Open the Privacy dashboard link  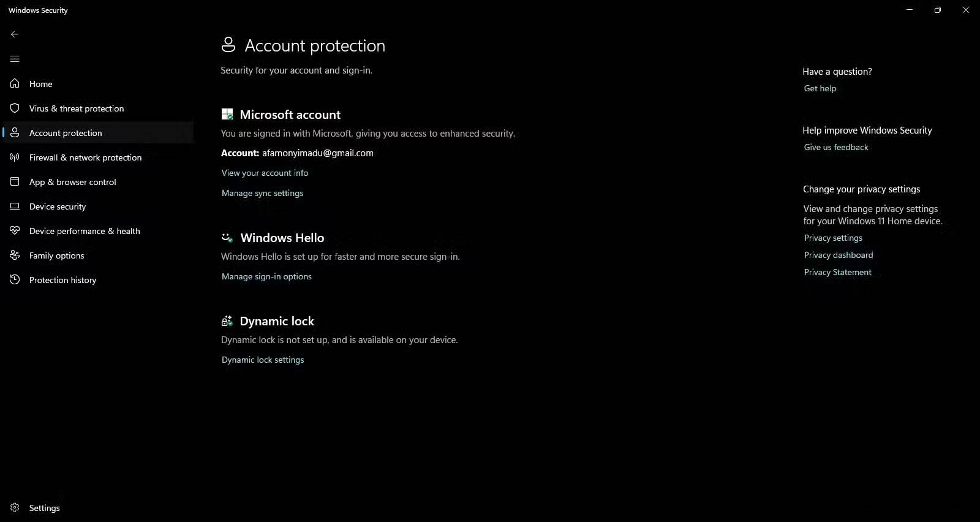pyautogui.click(x=838, y=255)
